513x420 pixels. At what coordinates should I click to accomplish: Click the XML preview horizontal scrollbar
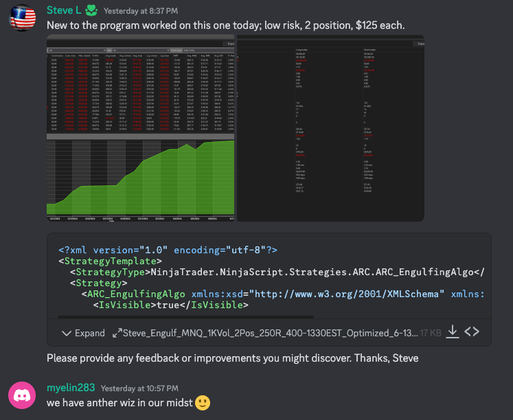[185, 317]
